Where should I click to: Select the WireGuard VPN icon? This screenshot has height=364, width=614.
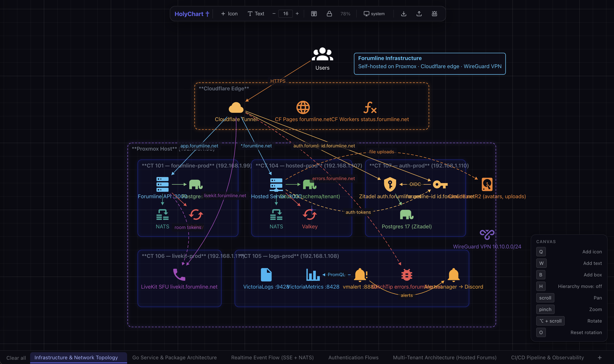click(487, 235)
